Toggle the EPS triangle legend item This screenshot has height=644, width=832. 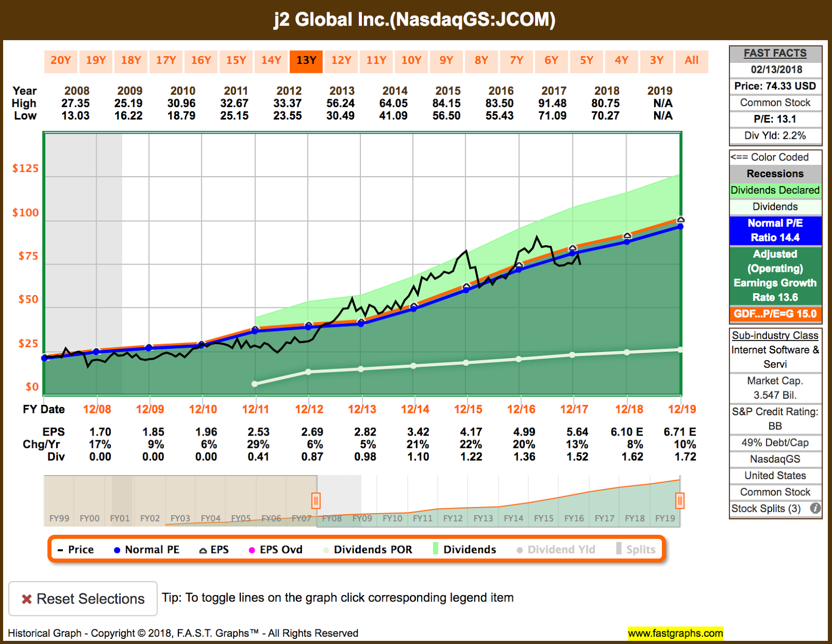pyautogui.click(x=214, y=550)
